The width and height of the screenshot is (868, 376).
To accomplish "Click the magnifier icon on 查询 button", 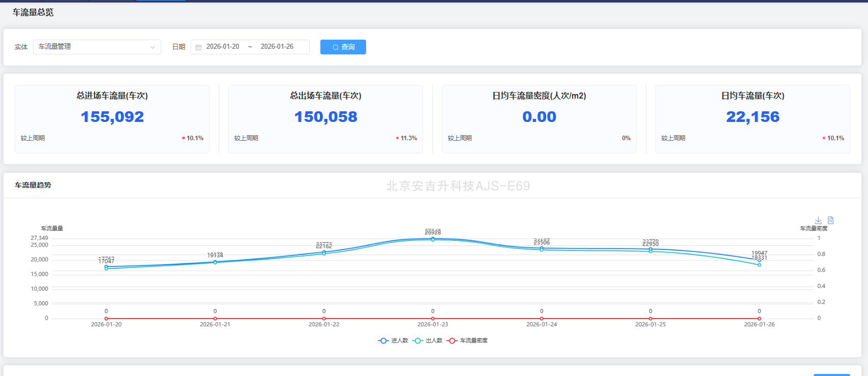I will 336,47.
